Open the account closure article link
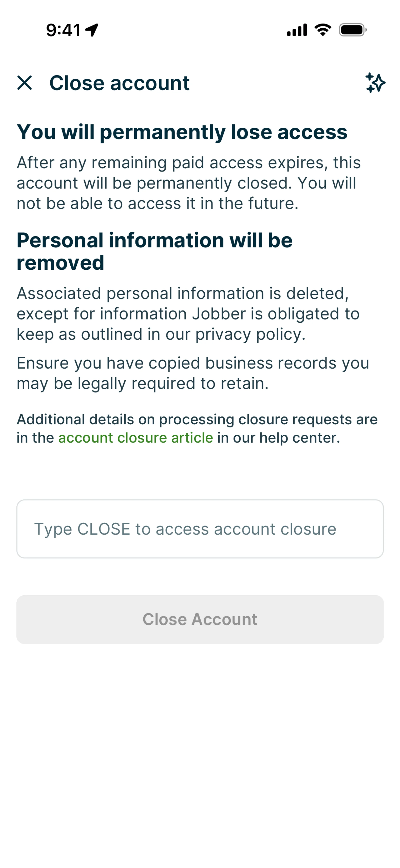This screenshot has height=868, width=400. (136, 438)
